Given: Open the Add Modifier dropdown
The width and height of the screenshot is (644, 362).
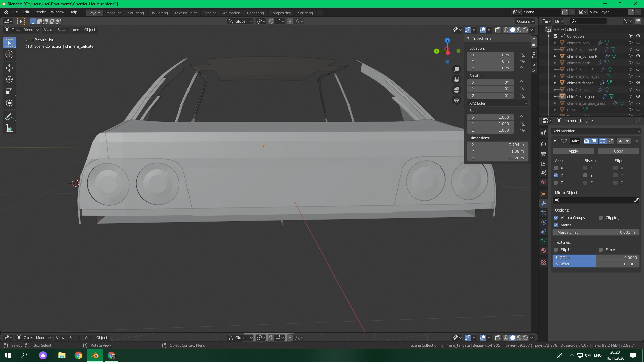Looking at the screenshot, I should point(596,131).
